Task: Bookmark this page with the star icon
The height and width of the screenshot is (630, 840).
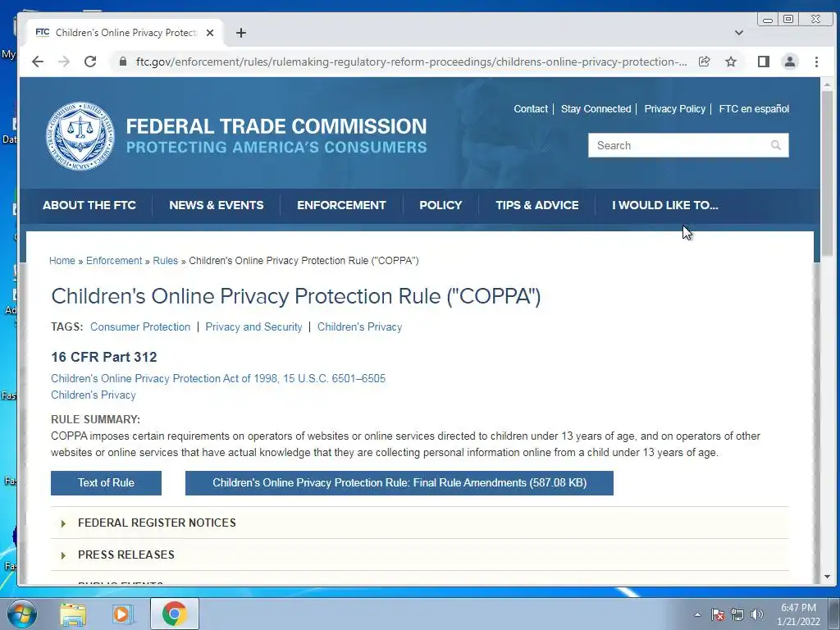Action: [x=731, y=62]
